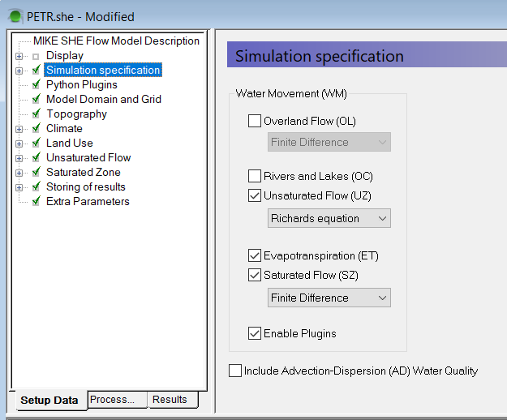Expand the Unsaturated Flow tree node

(19, 158)
